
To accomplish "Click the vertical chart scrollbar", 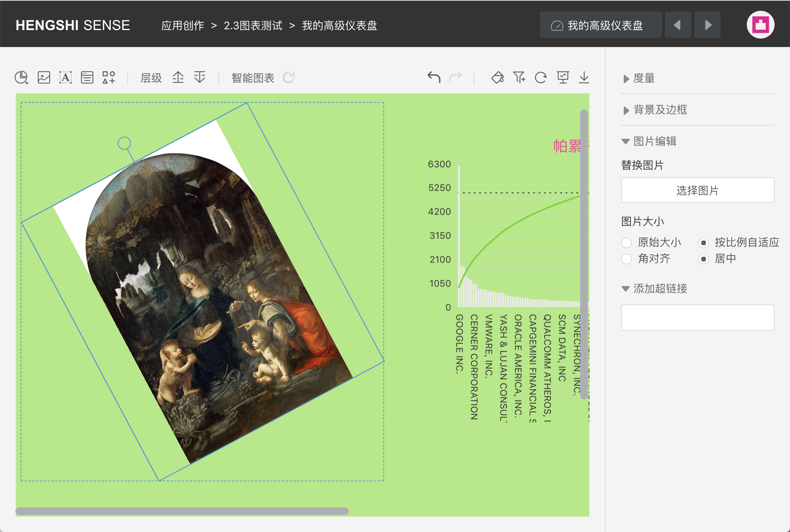I will 584,254.
